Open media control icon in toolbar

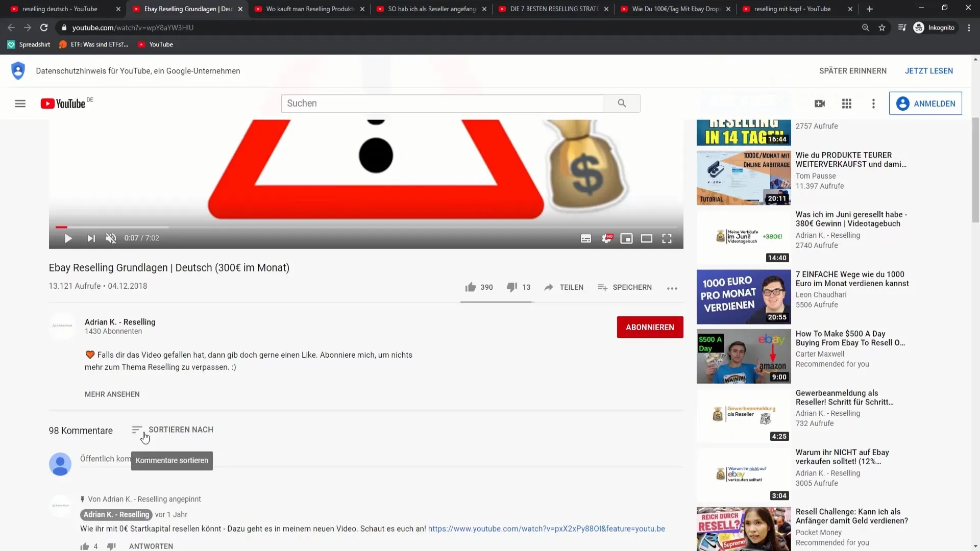(902, 28)
